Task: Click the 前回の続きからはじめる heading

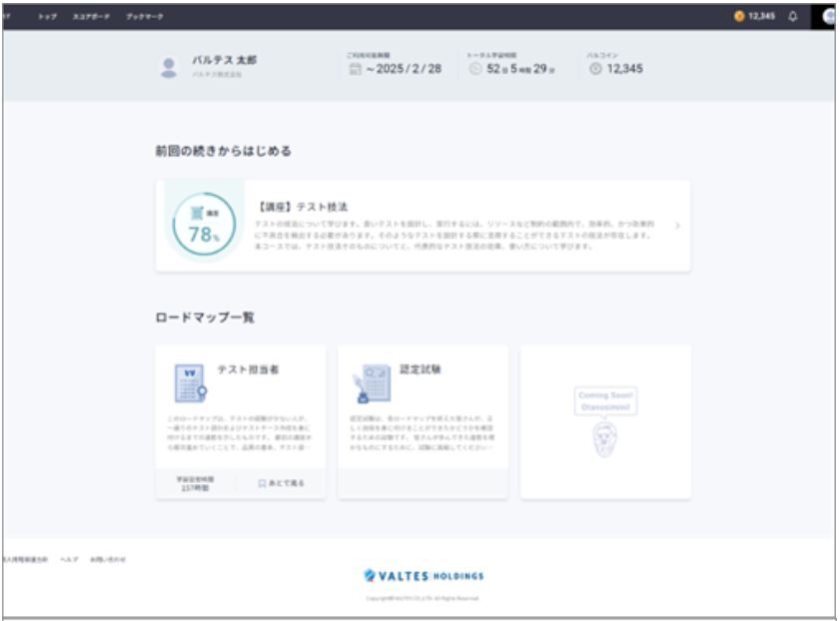Action: pos(224,151)
